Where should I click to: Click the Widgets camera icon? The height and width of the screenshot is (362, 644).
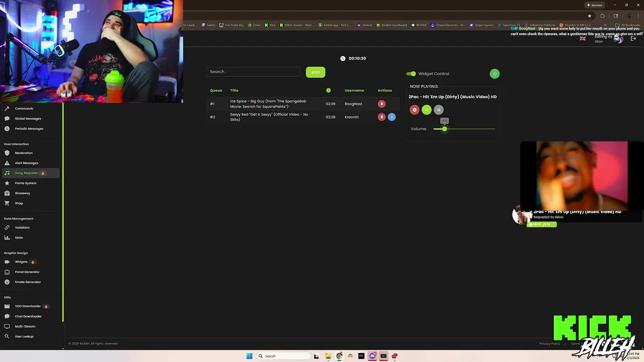pyautogui.click(x=7, y=262)
